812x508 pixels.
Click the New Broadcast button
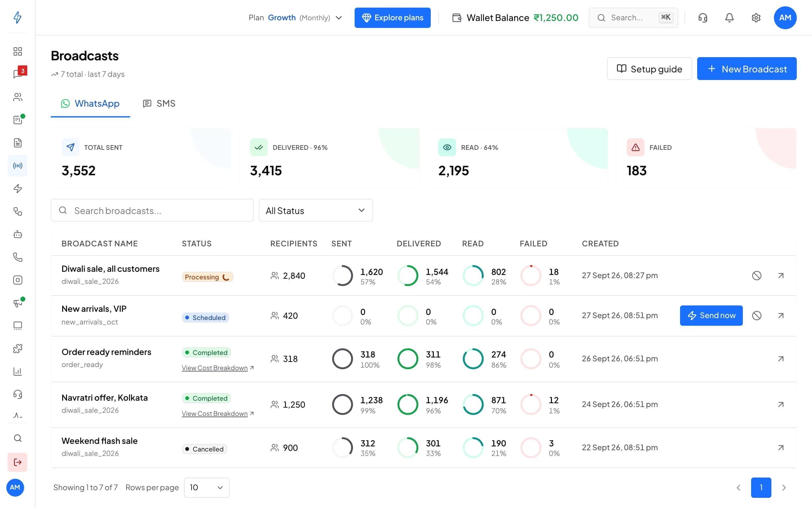click(x=747, y=69)
